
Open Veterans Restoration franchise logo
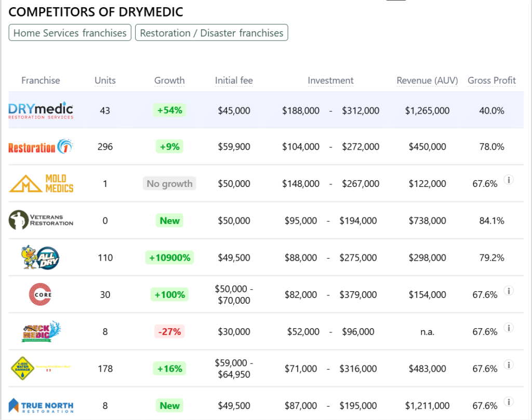point(41,220)
